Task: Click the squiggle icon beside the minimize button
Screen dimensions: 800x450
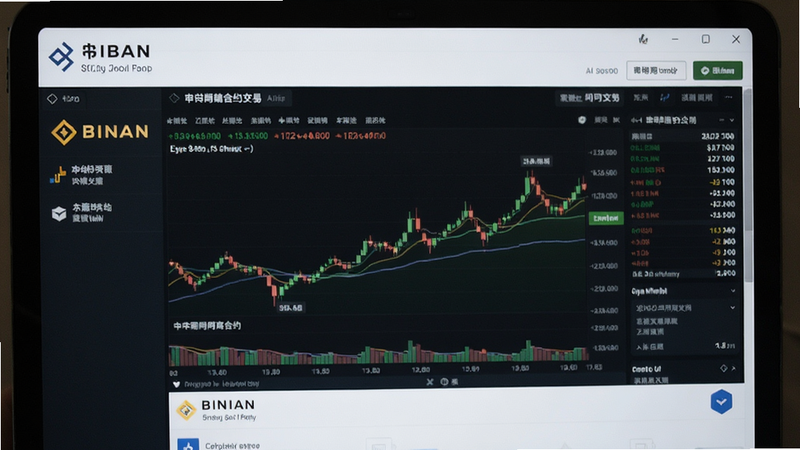Action: pos(643,39)
